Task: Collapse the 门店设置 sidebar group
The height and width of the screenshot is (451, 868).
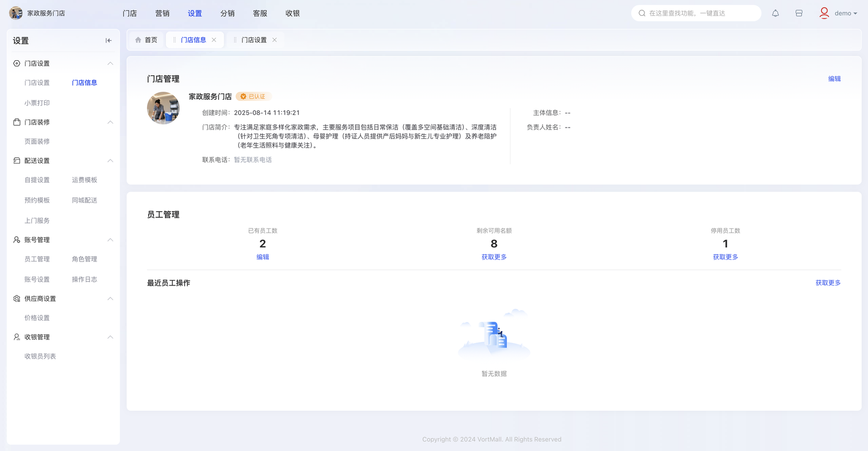Action: click(x=110, y=63)
